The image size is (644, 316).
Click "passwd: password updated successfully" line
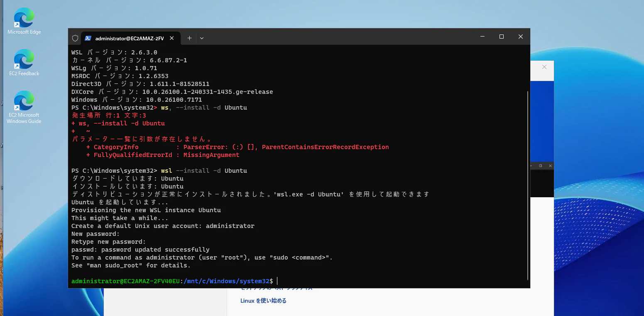pyautogui.click(x=140, y=250)
